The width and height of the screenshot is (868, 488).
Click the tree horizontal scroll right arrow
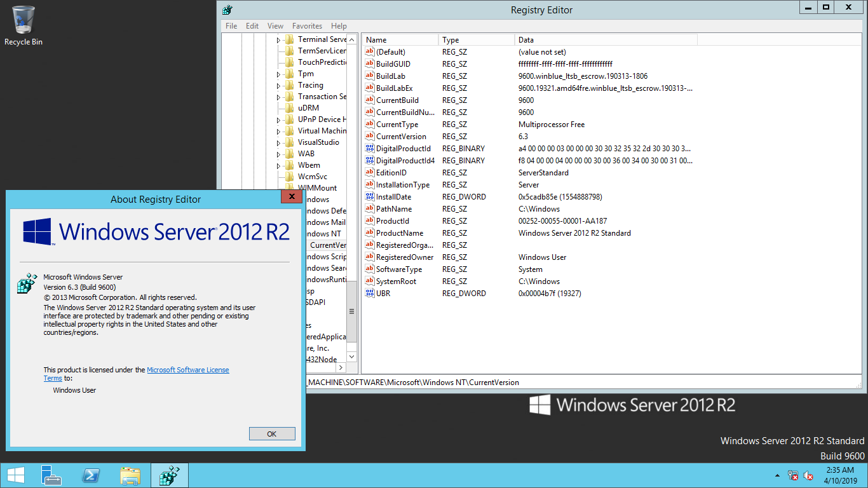(341, 368)
